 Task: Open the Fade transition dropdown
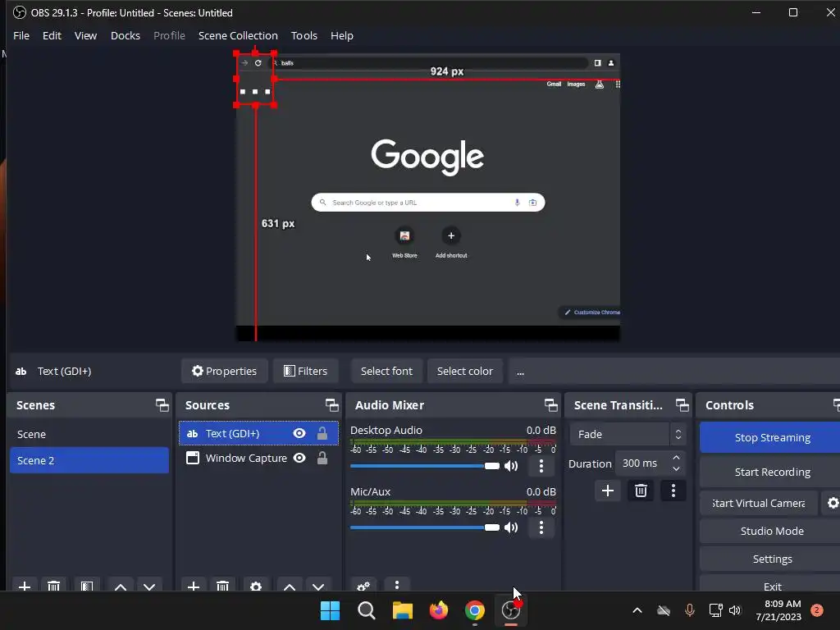click(628, 434)
